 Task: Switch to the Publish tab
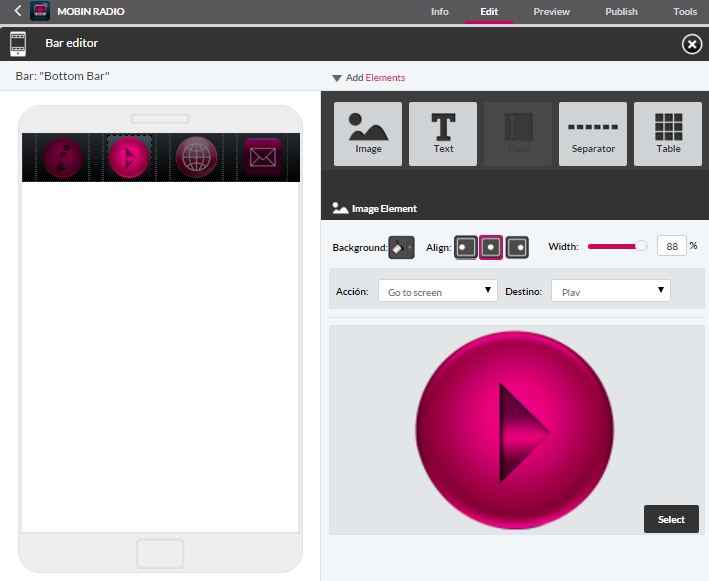[621, 12]
